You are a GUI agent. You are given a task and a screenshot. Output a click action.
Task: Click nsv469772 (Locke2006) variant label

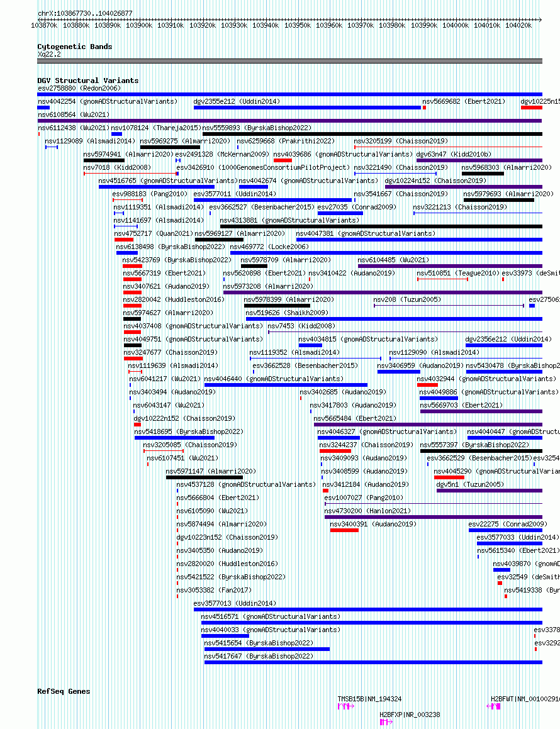pyautogui.click(x=269, y=247)
